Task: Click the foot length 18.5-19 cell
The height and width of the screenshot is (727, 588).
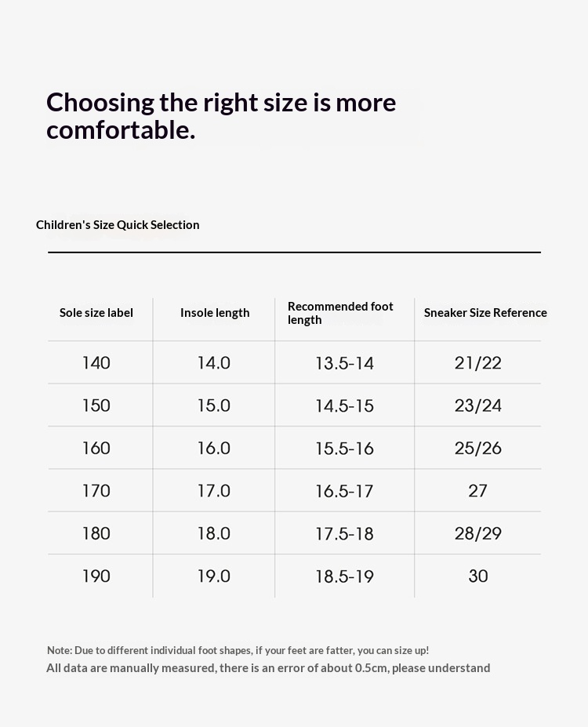Action: point(344,576)
